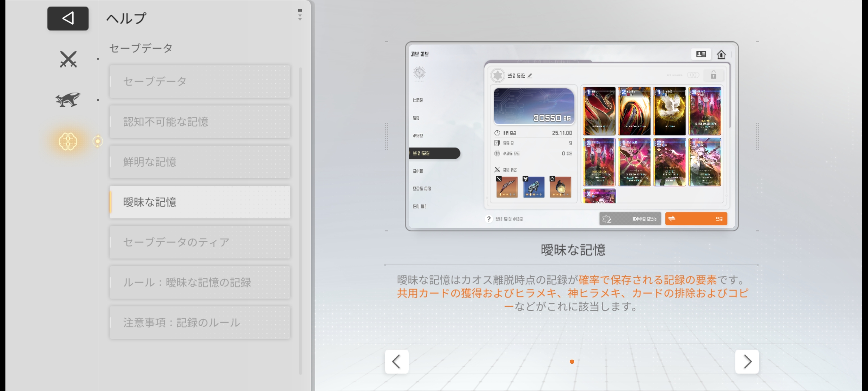Viewport: 868px width, 391px height.
Task: Go to the next help page arrow
Action: pyautogui.click(x=747, y=361)
